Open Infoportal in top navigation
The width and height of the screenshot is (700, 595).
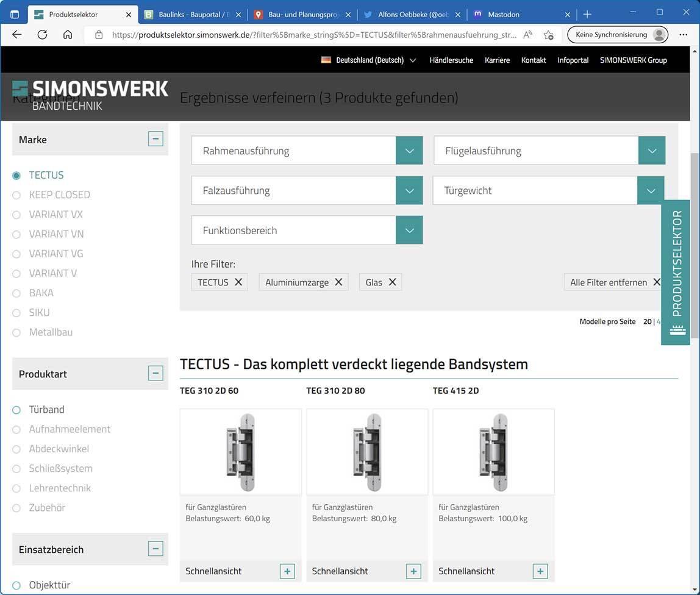[573, 60]
